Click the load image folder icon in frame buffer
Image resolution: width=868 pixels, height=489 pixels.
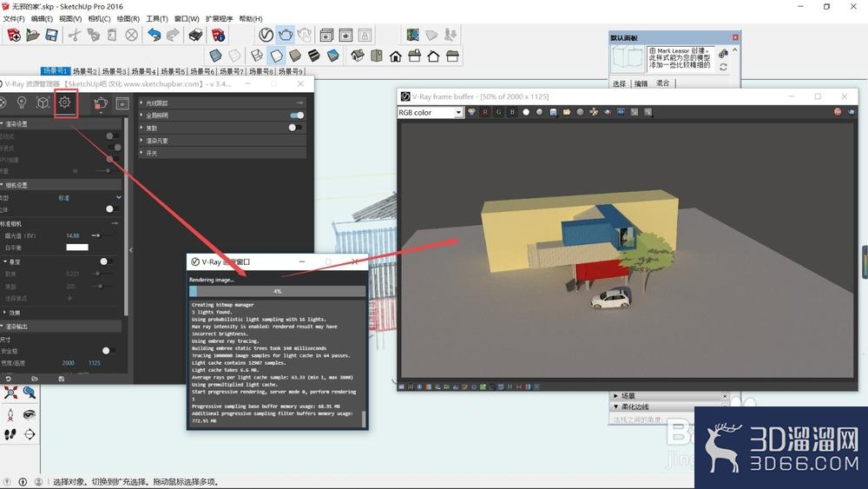tap(567, 112)
